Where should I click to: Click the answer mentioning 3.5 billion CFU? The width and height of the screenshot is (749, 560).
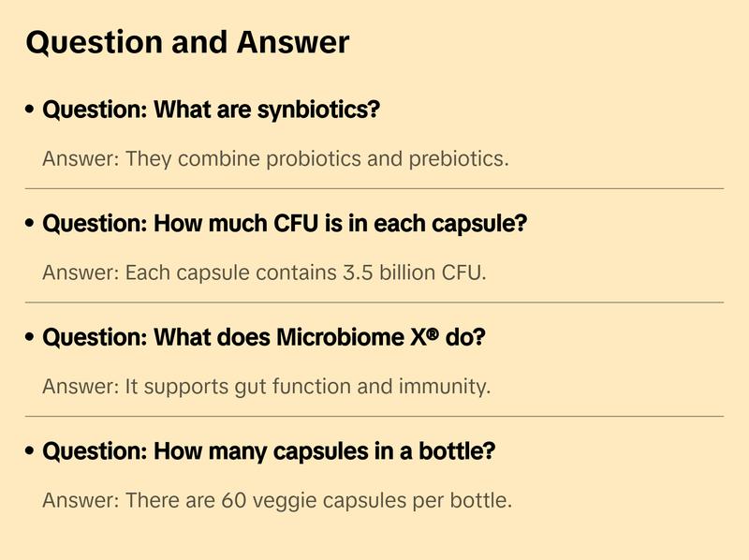[264, 273]
